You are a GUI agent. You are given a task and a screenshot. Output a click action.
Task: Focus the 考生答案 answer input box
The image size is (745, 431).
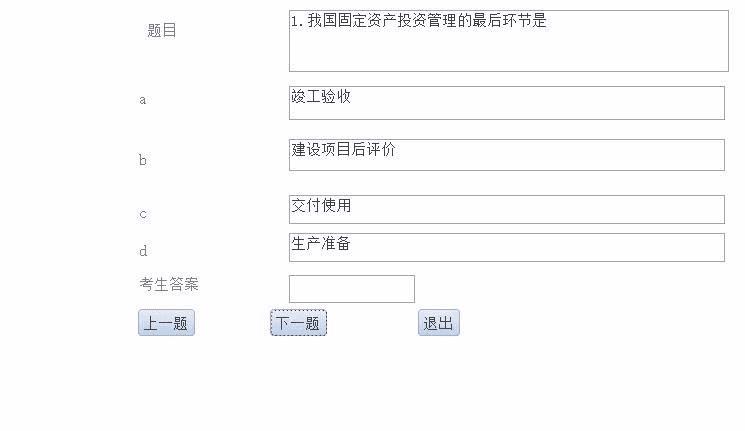[351, 289]
